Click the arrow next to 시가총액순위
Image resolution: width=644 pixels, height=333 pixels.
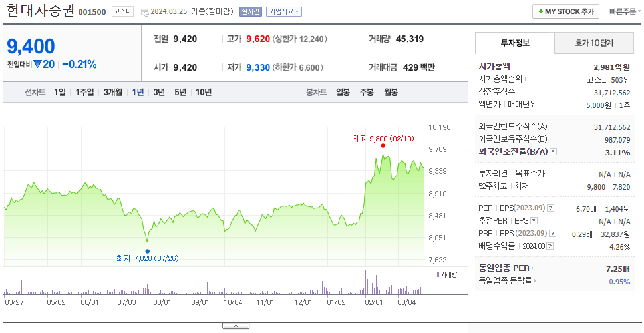point(526,79)
